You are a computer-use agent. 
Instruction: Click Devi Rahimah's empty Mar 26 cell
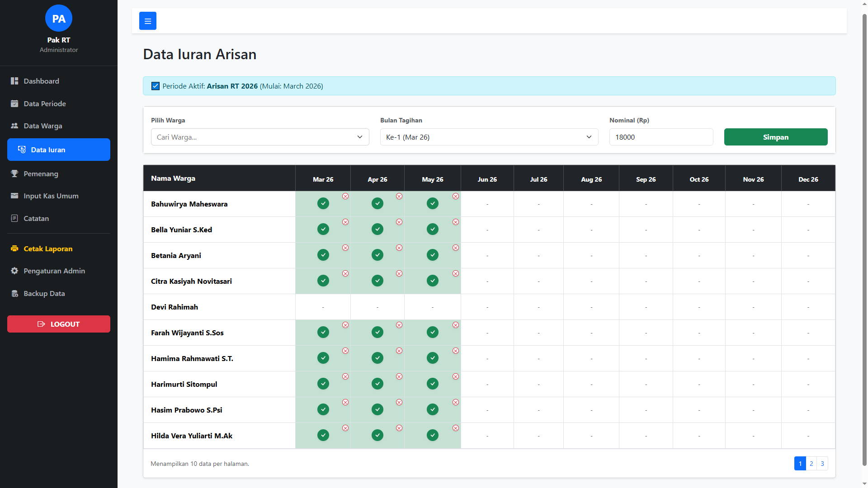[x=323, y=307]
